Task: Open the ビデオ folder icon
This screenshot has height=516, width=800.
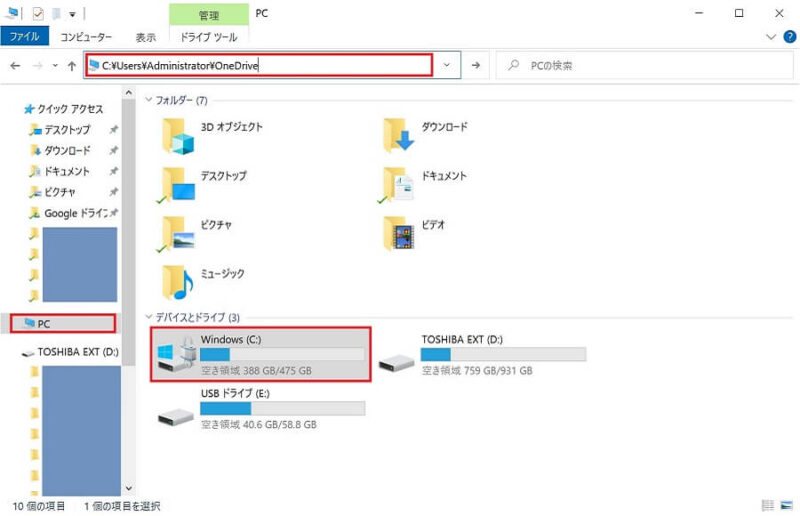Action: coord(398,234)
